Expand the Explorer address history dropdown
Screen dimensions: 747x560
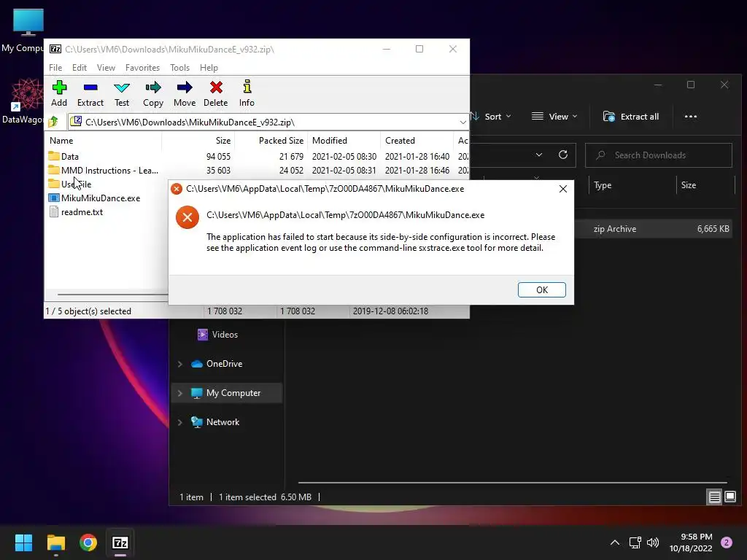[x=539, y=155]
